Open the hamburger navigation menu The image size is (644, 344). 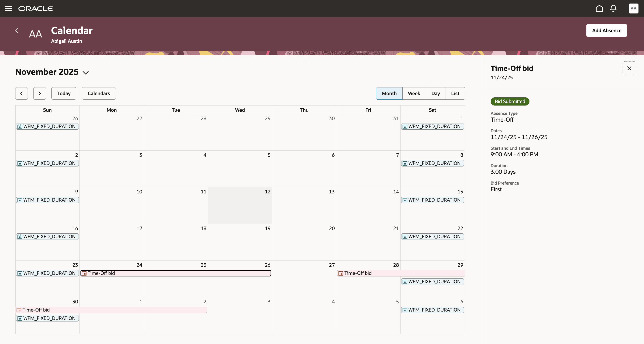[x=8, y=8]
